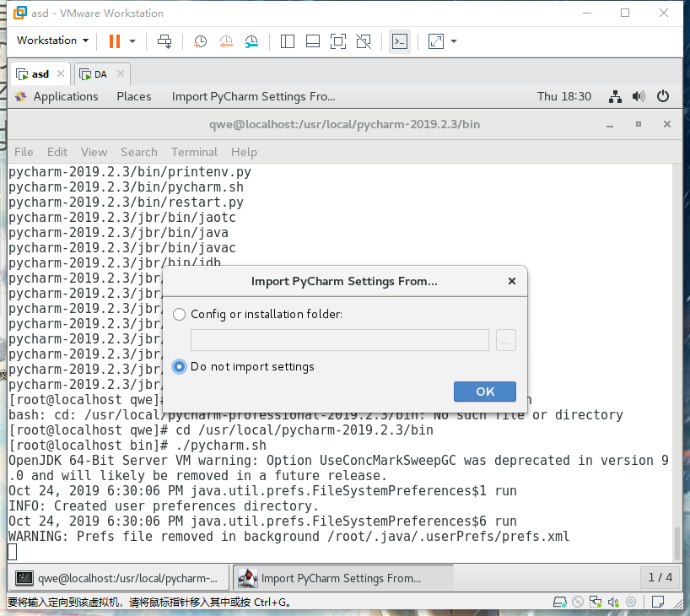The height and width of the screenshot is (616, 690).
Task: Open the Places menu
Action: tap(134, 96)
